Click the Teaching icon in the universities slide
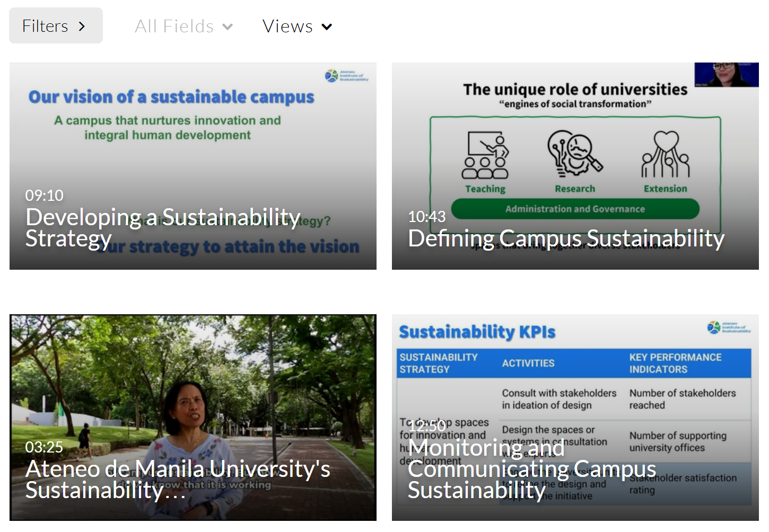The height and width of the screenshot is (532, 769). (x=485, y=155)
